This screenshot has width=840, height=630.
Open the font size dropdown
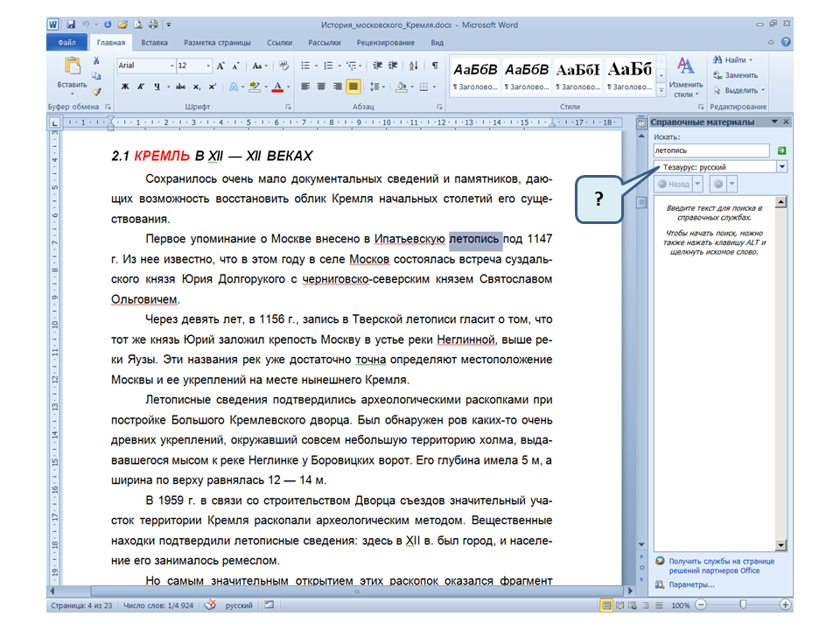208,66
